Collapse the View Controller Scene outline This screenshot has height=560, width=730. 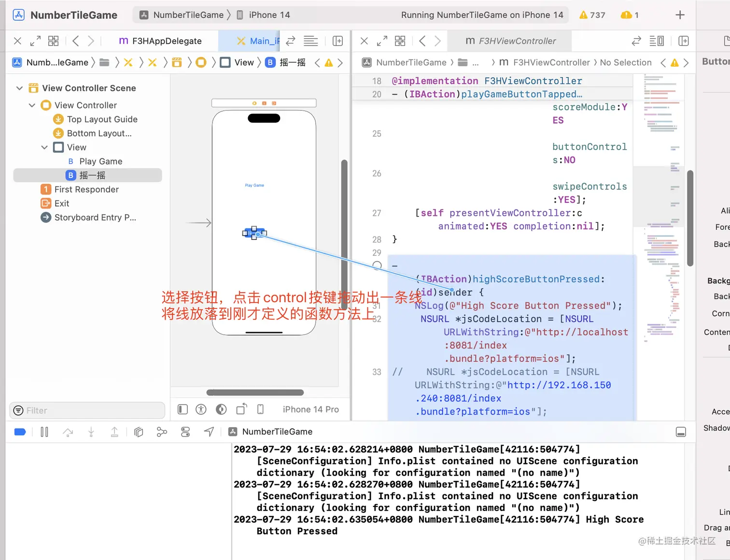[19, 88]
